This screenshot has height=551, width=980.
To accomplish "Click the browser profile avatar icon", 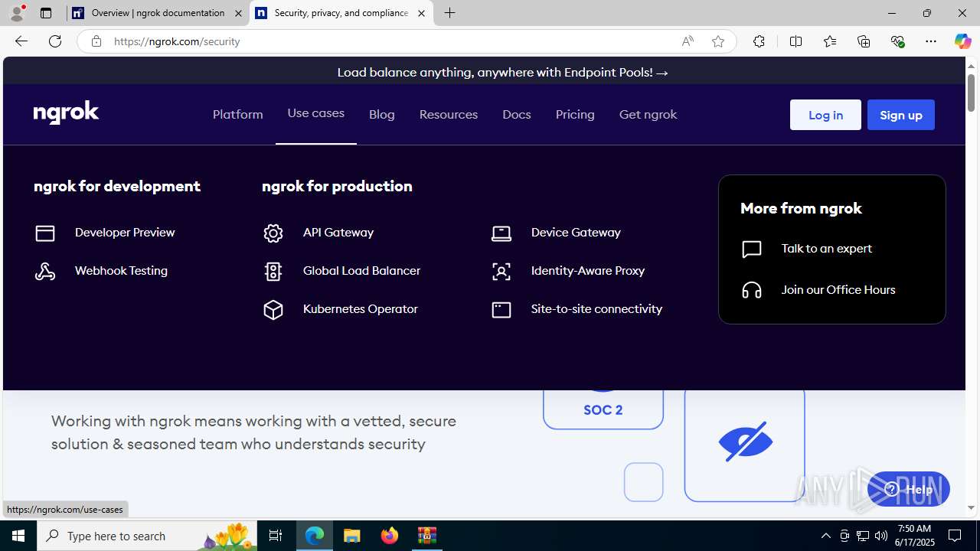I will (17, 13).
